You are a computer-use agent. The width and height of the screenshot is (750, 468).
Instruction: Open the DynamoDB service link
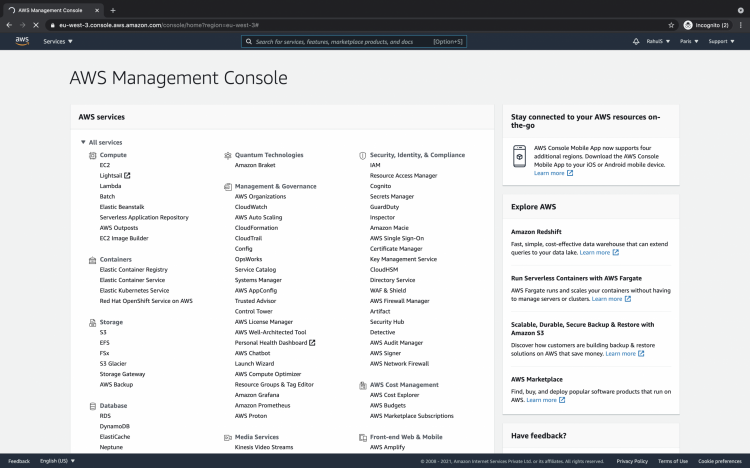click(x=115, y=426)
